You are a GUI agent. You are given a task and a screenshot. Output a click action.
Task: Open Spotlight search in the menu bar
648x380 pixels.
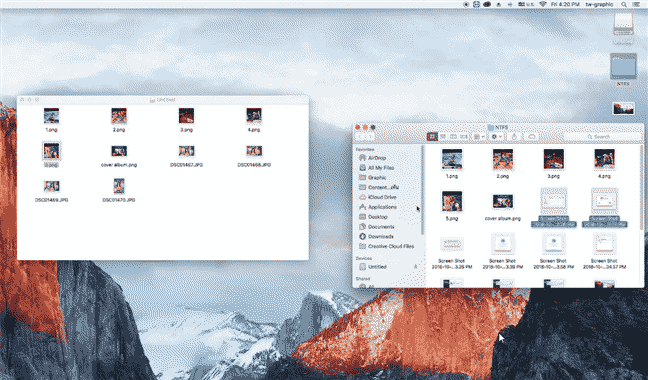(624, 4)
